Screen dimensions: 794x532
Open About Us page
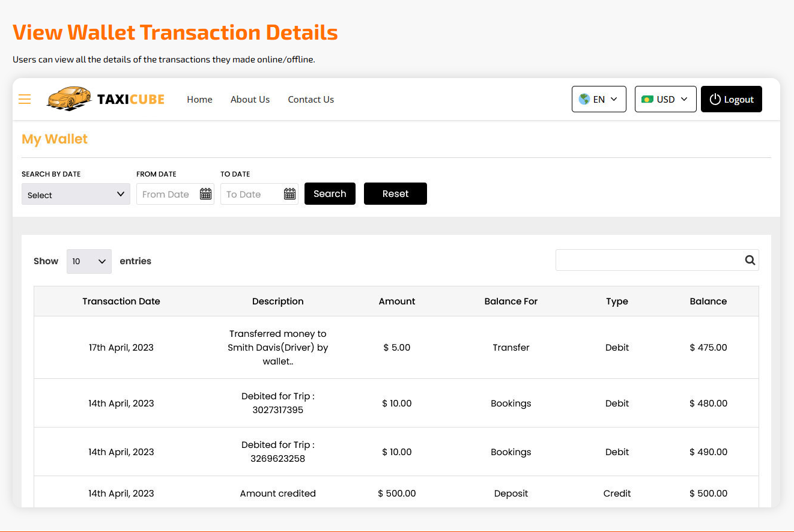pos(250,99)
